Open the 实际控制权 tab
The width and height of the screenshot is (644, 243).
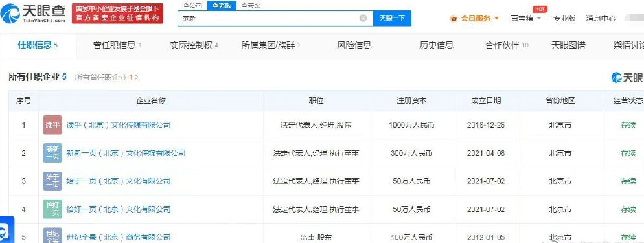coord(194,45)
